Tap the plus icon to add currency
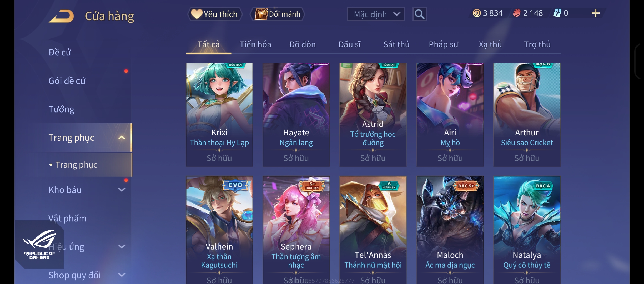The width and height of the screenshot is (644, 284). click(x=595, y=13)
